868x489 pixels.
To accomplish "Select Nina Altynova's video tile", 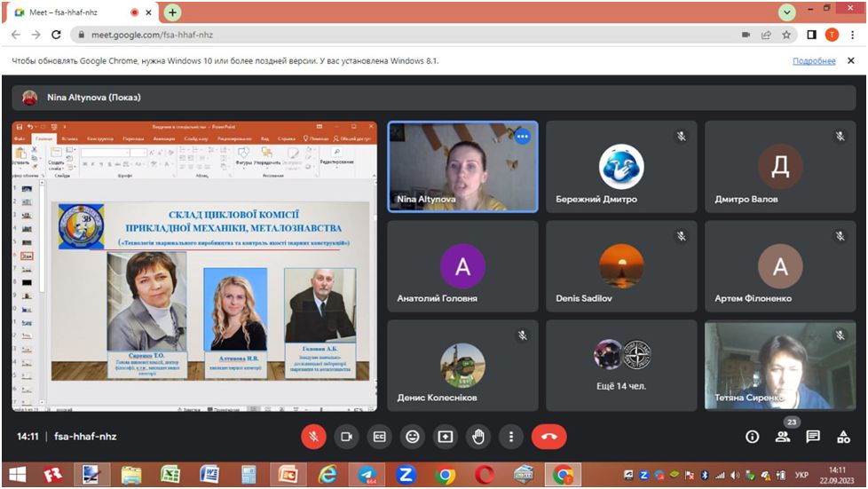I will point(462,167).
